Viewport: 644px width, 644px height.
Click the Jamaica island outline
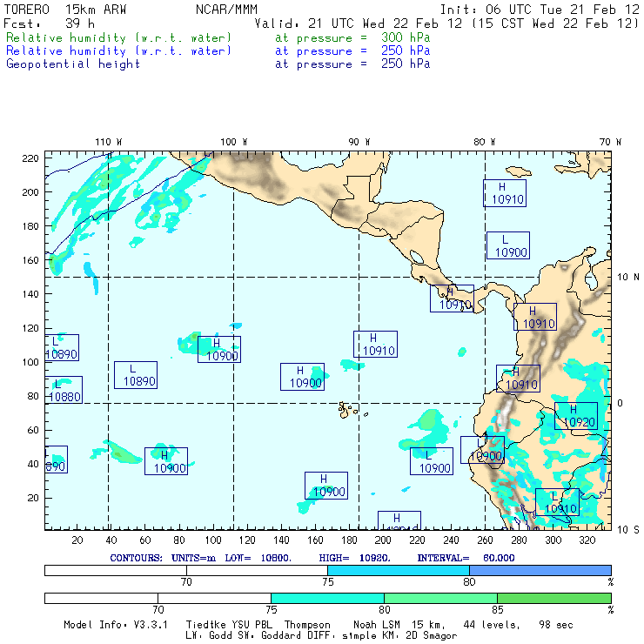519,171
